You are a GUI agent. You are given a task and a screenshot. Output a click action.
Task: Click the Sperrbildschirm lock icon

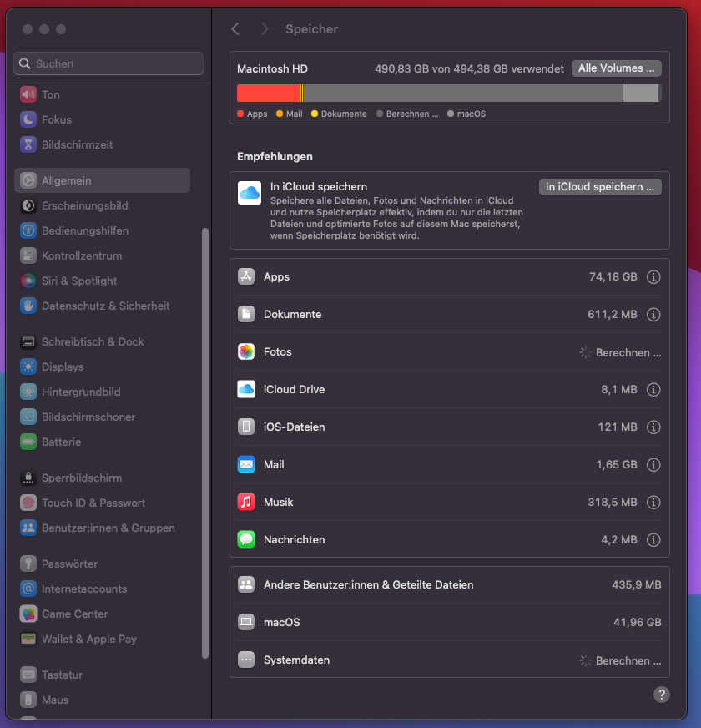pyautogui.click(x=28, y=478)
